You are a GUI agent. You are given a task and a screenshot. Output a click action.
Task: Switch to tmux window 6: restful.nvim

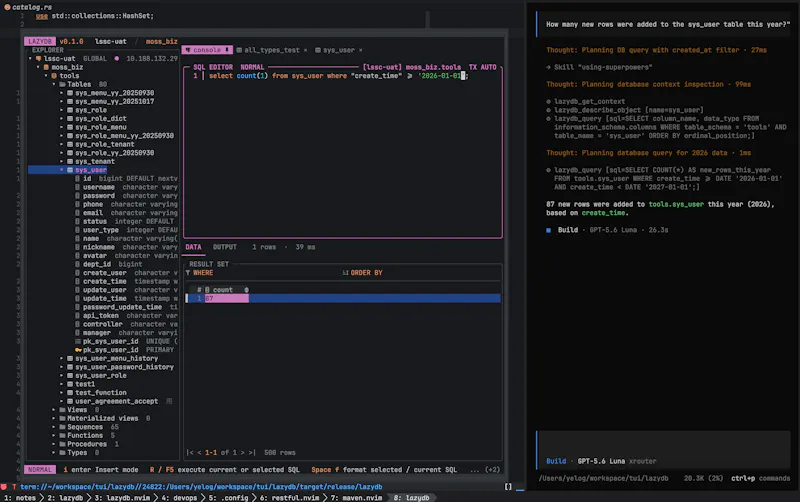click(289, 498)
